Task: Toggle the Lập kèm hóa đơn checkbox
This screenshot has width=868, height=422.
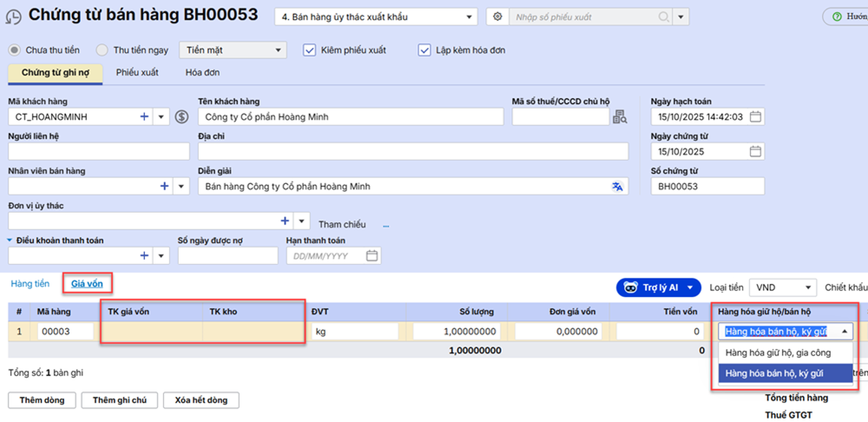Action: [424, 50]
